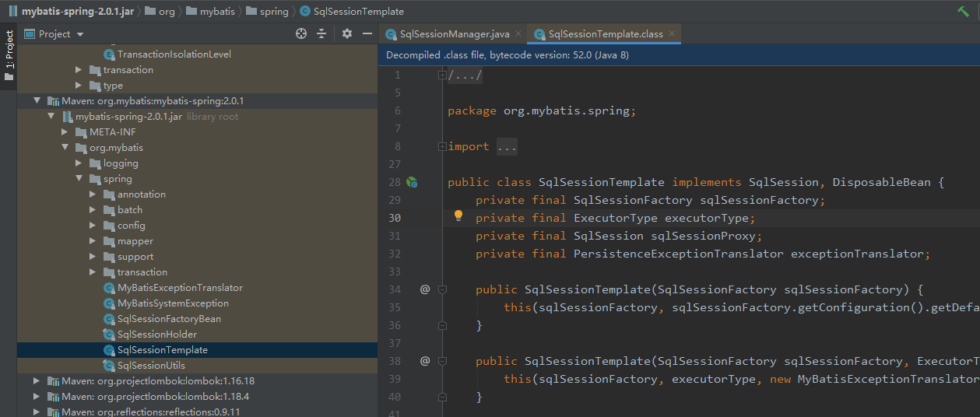Select the batch folder icon
Image resolution: width=980 pixels, height=417 pixels.
point(109,210)
